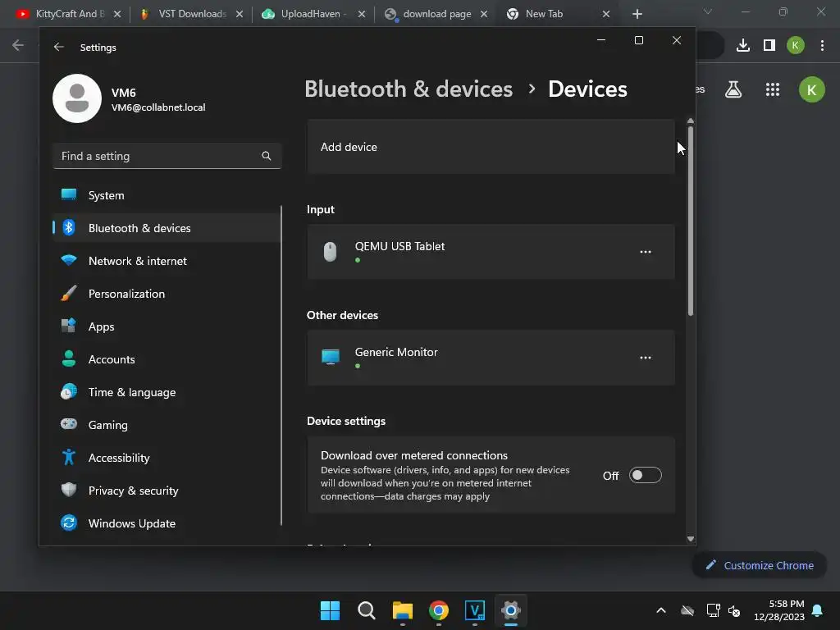This screenshot has height=630, width=840.
Task: Click the scrollbar up arrow in Settings
Action: click(691, 121)
